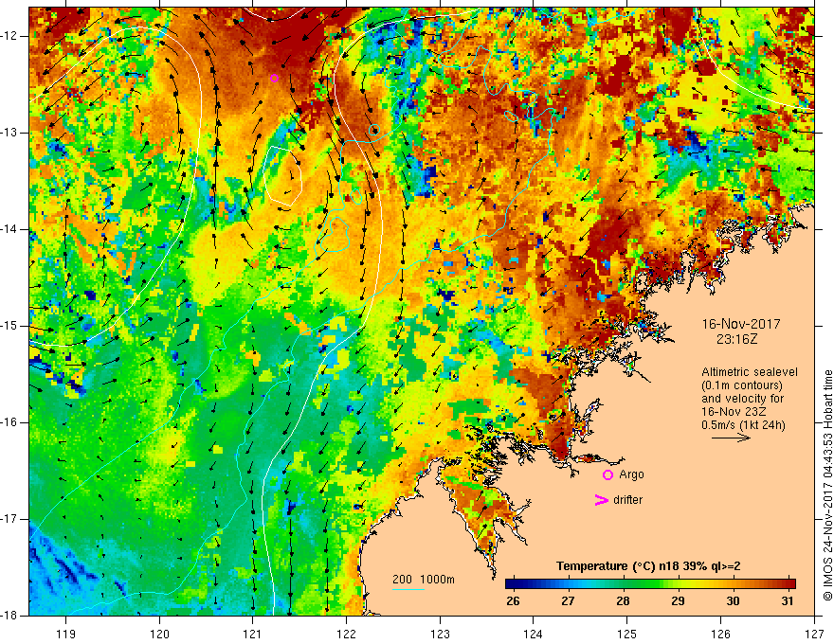The width and height of the screenshot is (834, 644).
Task: Click the 'Altimetric sealevel' text
Action: [750, 372]
